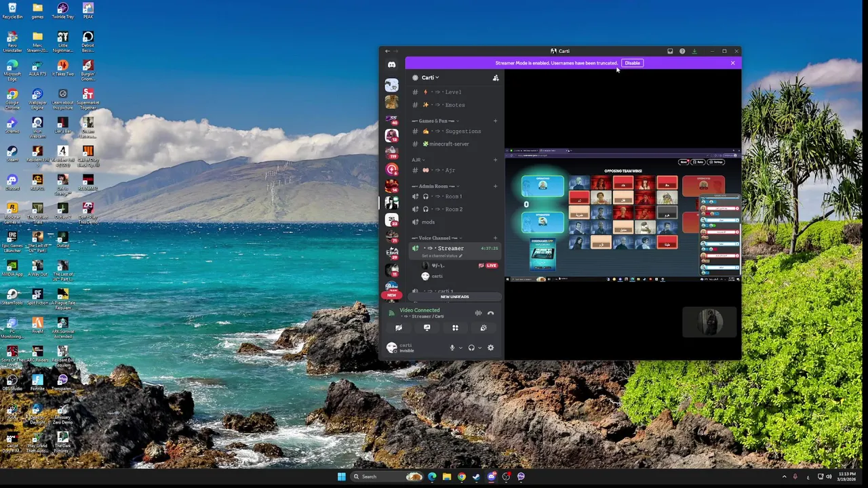Open Recycle Bin on the desktop
Image resolution: width=868 pixels, height=488 pixels.
(x=12, y=11)
